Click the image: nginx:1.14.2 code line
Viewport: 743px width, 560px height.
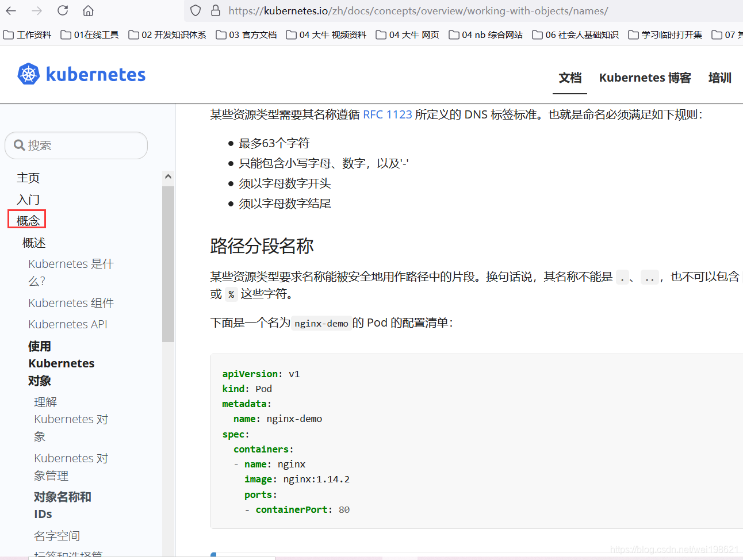click(x=297, y=479)
